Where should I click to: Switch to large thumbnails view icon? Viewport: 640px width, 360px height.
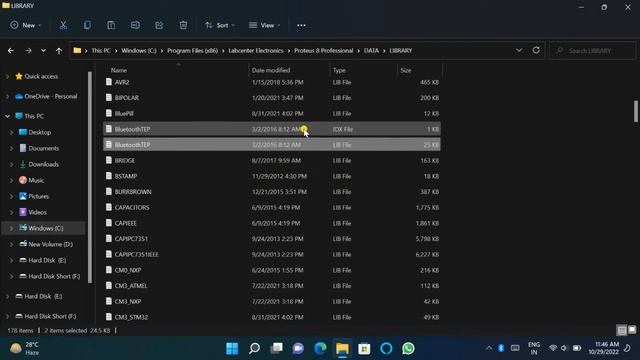point(632,329)
